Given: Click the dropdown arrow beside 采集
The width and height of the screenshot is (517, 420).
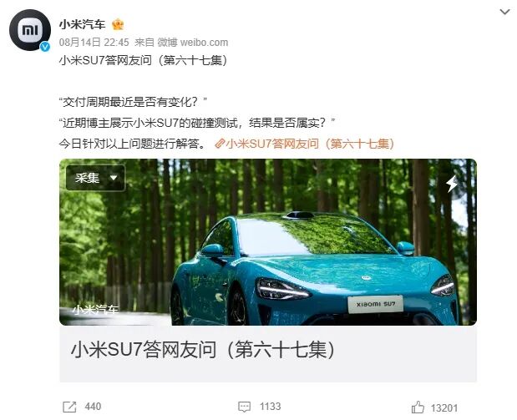Looking at the screenshot, I should click(114, 178).
